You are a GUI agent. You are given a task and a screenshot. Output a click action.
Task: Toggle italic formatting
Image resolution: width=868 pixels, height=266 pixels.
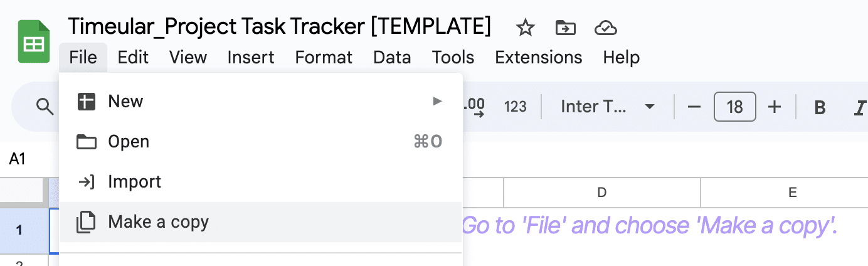point(860,107)
